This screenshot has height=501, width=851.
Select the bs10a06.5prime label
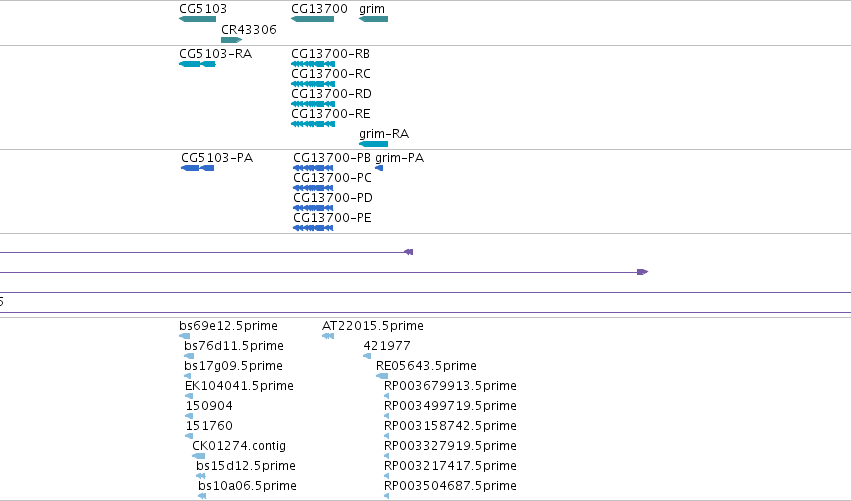(247, 486)
